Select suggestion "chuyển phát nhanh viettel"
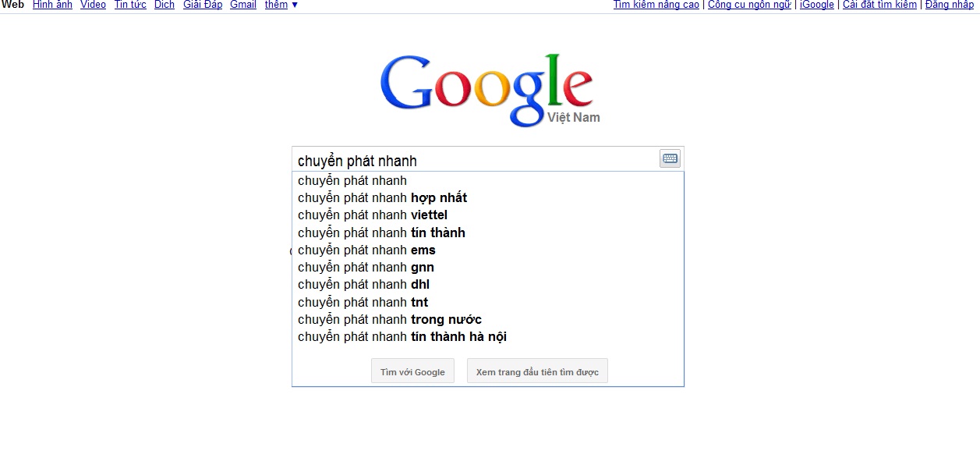The image size is (980, 458). point(488,215)
